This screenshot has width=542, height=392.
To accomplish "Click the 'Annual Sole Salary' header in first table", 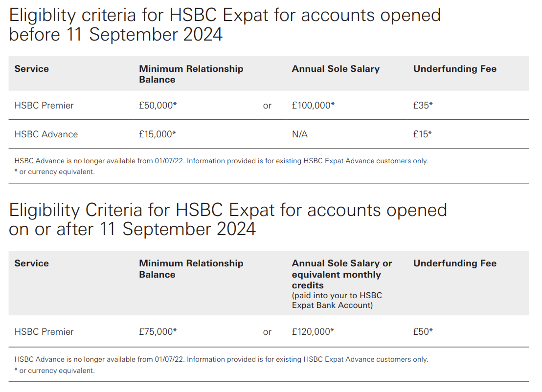I will pos(336,69).
